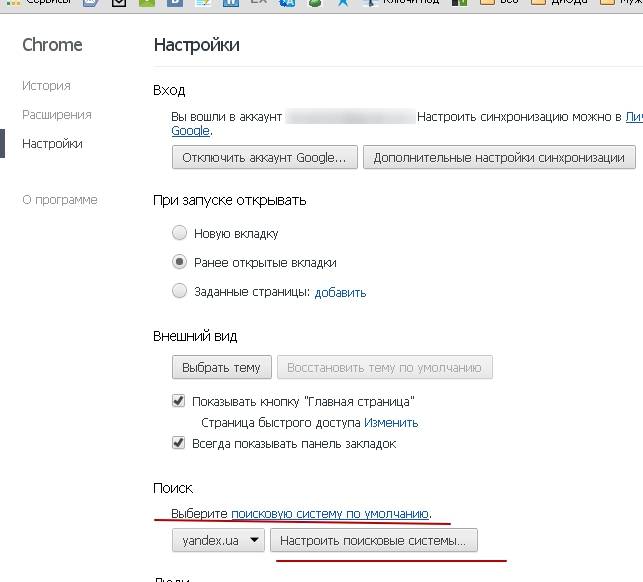Select Ранее открытые вкладки radio button
643x582 pixels.
coord(179,262)
